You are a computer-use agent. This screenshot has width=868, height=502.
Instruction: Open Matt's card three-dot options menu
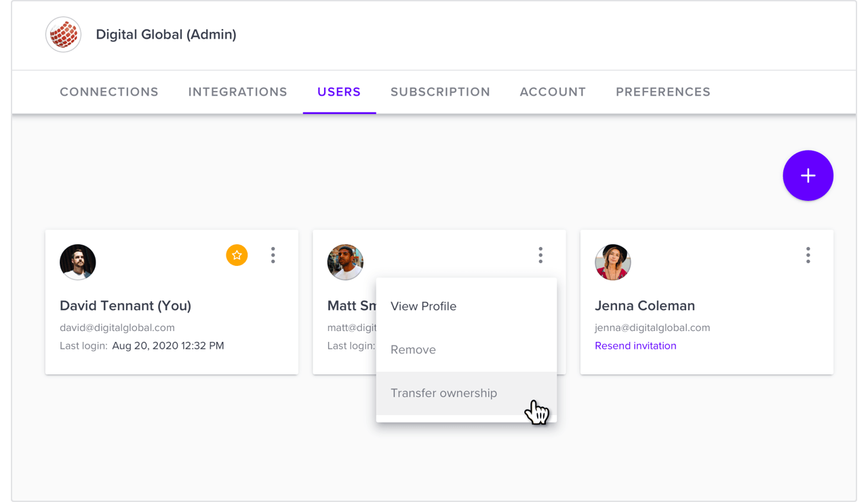[x=540, y=255]
